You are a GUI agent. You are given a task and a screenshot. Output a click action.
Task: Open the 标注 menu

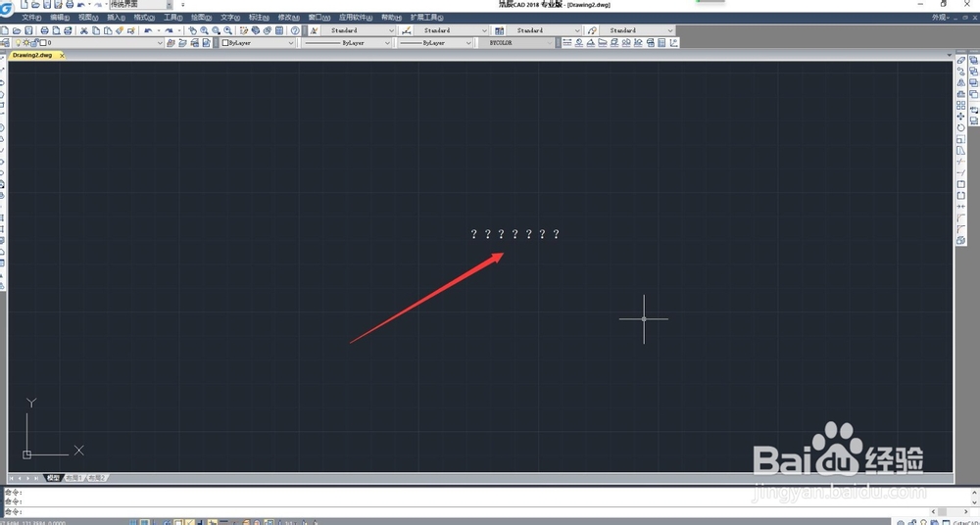(x=259, y=18)
